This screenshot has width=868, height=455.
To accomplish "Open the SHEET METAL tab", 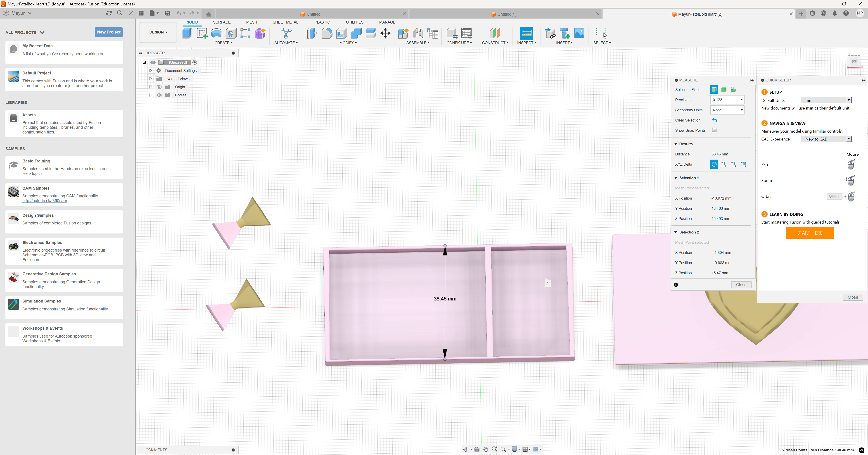I will click(x=285, y=22).
